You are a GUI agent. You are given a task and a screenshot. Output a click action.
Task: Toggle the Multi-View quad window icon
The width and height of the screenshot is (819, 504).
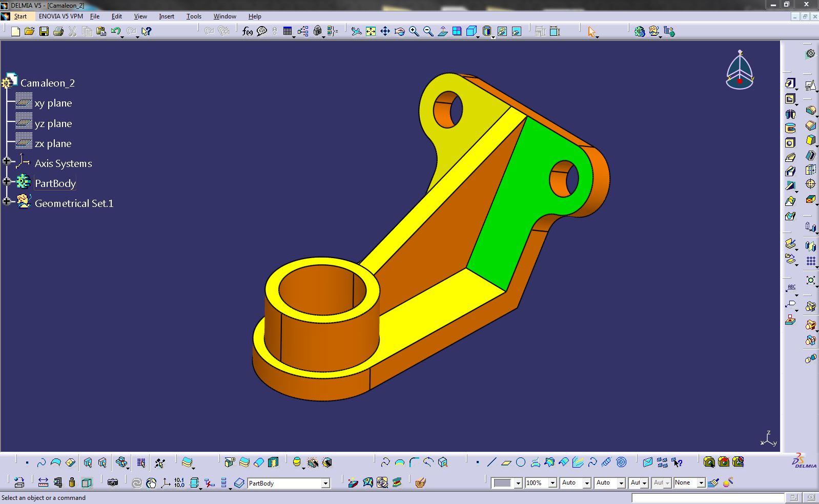[457, 32]
